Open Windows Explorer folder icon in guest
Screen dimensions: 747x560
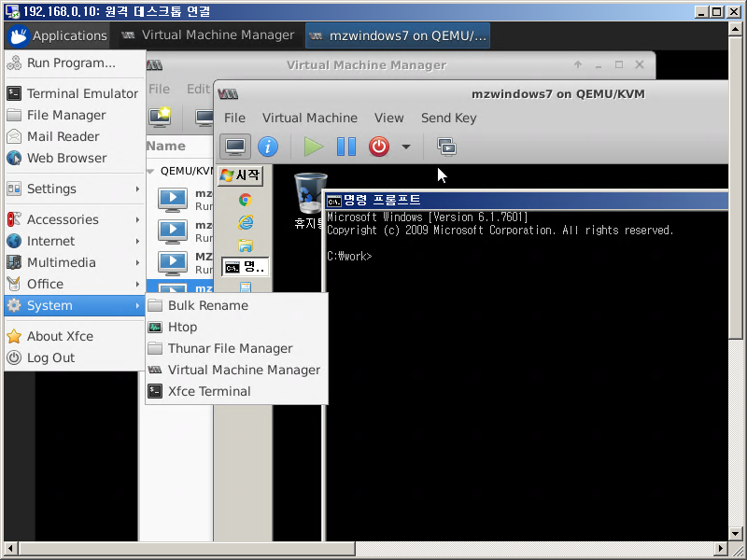pyautogui.click(x=246, y=245)
